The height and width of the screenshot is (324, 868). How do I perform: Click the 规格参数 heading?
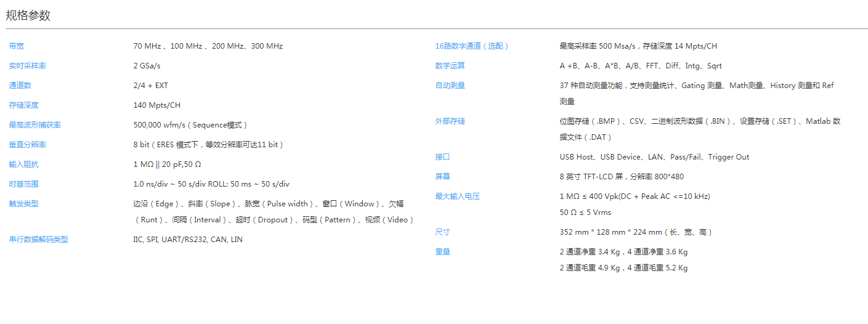coord(28,15)
